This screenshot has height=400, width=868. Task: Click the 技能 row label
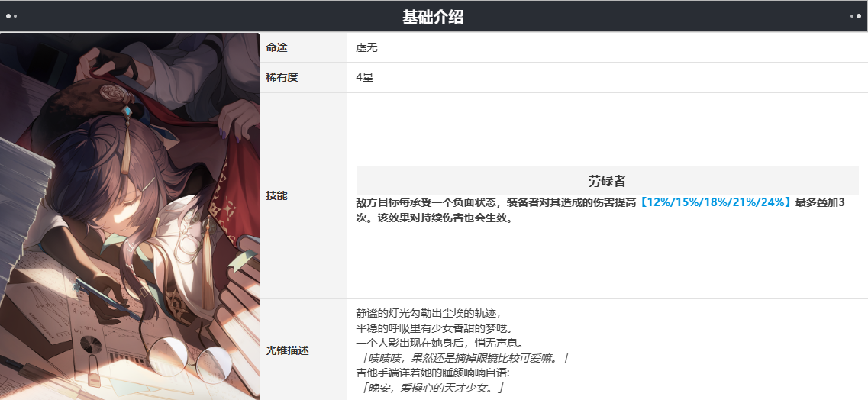point(276,196)
